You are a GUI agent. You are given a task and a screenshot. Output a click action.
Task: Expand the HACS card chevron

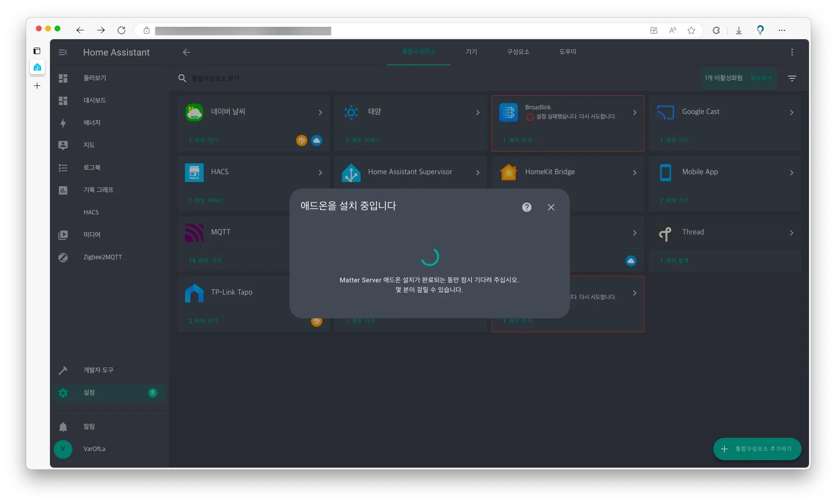click(x=320, y=173)
